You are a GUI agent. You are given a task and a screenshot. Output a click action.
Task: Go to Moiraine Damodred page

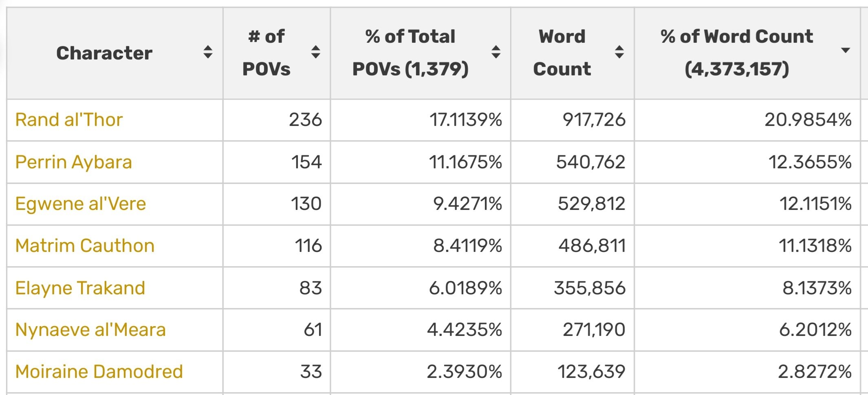tap(99, 372)
